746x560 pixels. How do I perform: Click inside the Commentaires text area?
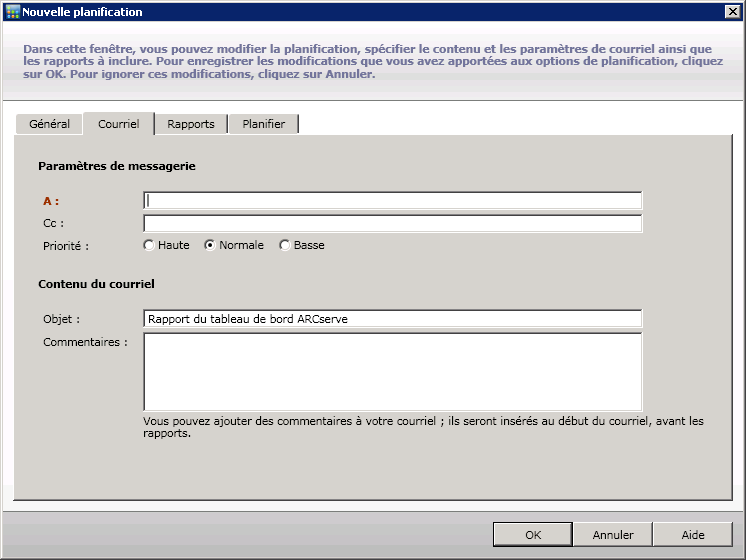tap(392, 371)
